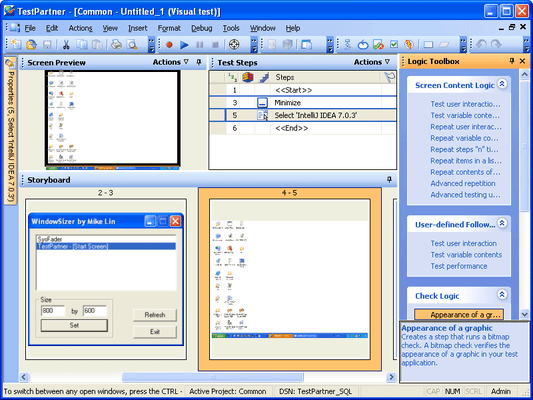The height and width of the screenshot is (400, 533).
Task: Toggle auto-hide pin on Logic Toolbox
Action: pos(512,61)
